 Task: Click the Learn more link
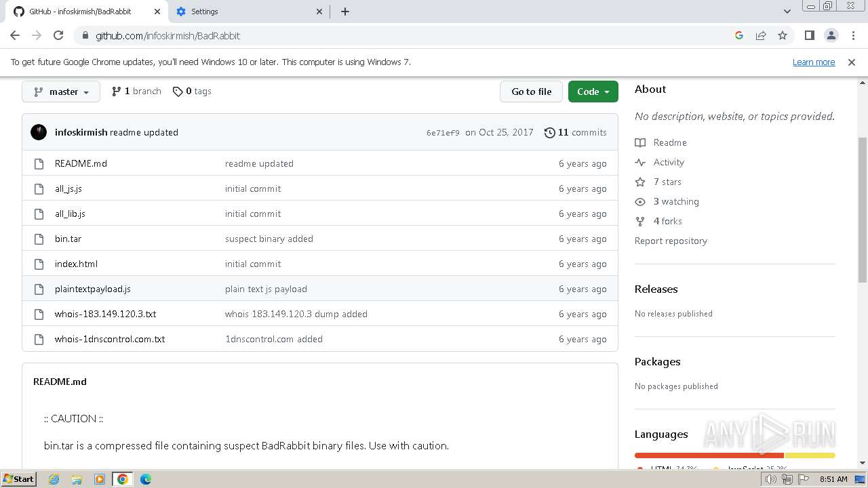click(x=814, y=62)
